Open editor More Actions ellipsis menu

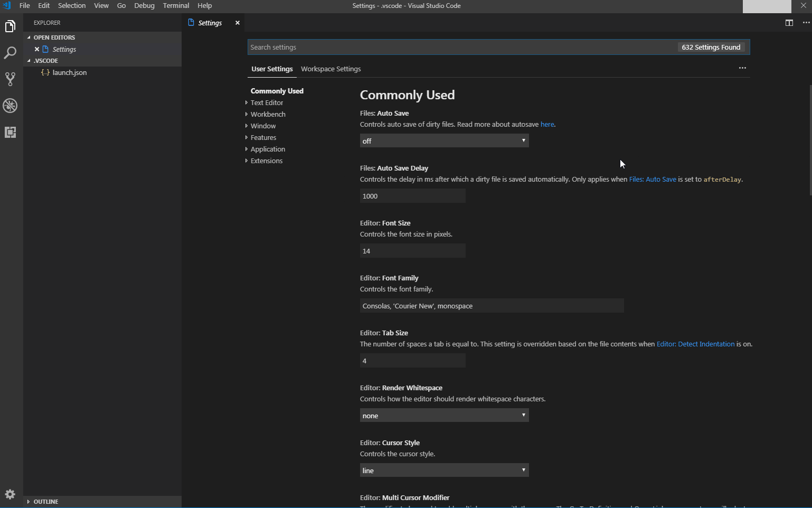click(x=806, y=23)
